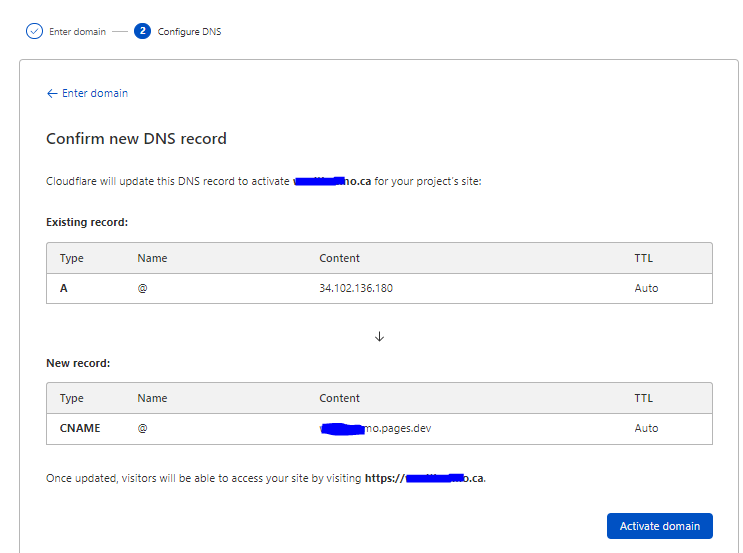
Task: Click the pages.dev content in new record
Action: (x=375, y=428)
